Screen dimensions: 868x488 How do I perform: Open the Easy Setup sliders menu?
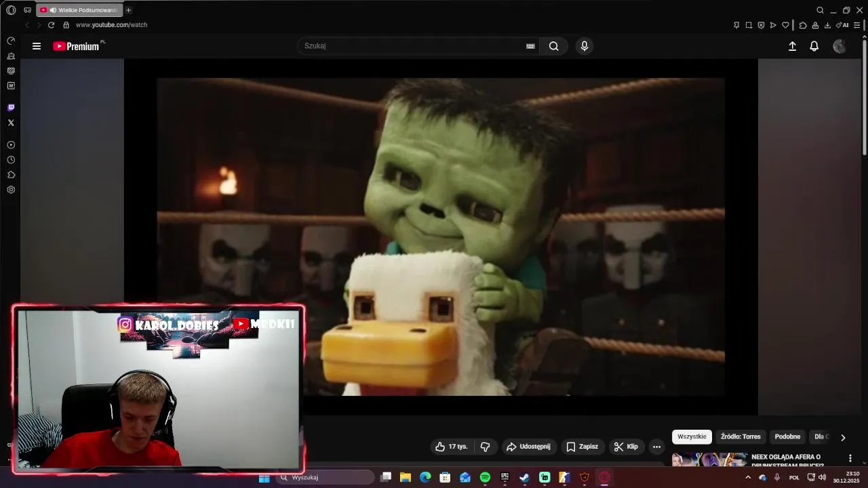856,25
